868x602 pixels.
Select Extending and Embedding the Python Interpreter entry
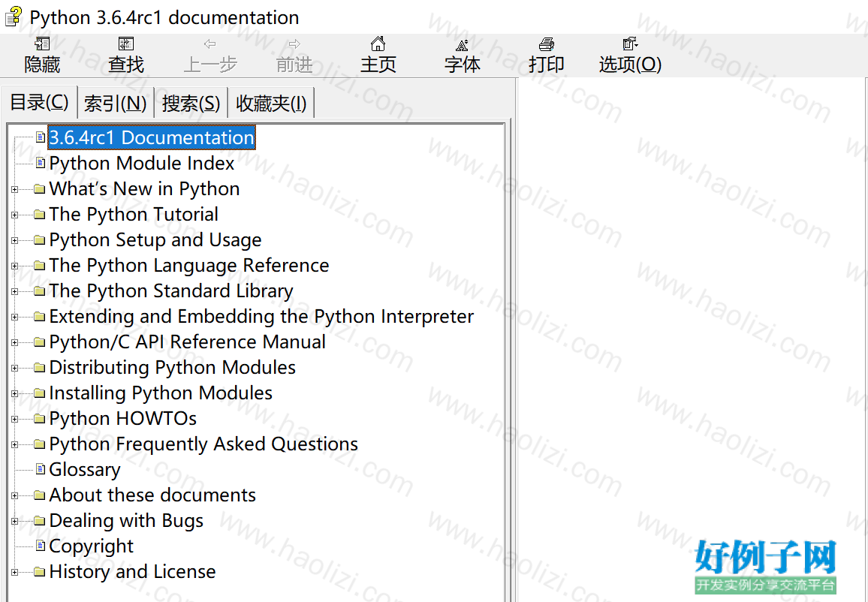pos(261,317)
